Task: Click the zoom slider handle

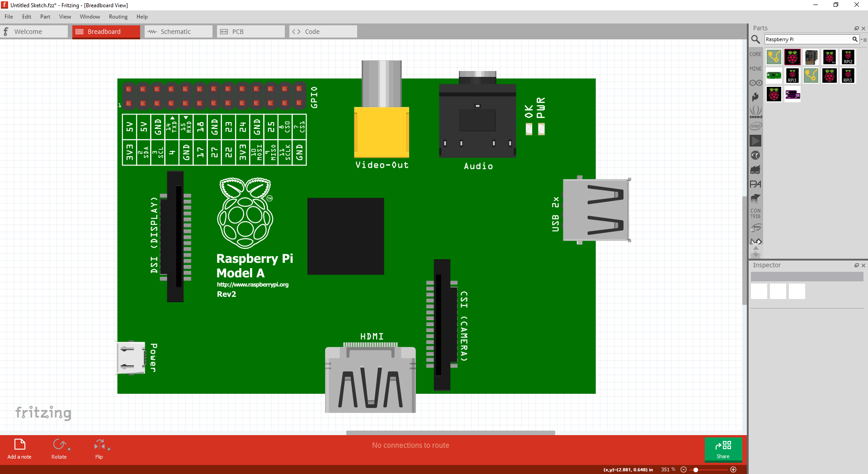Action: tap(696, 469)
